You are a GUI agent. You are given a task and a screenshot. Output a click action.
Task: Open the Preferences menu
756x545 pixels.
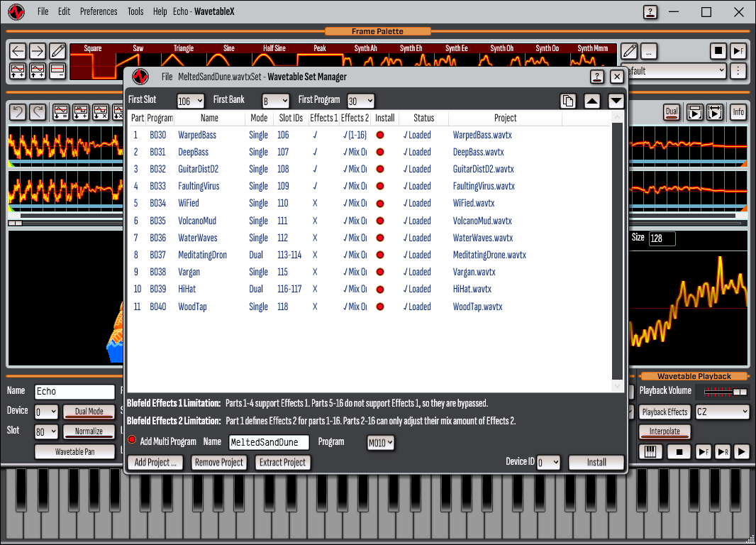click(x=99, y=11)
